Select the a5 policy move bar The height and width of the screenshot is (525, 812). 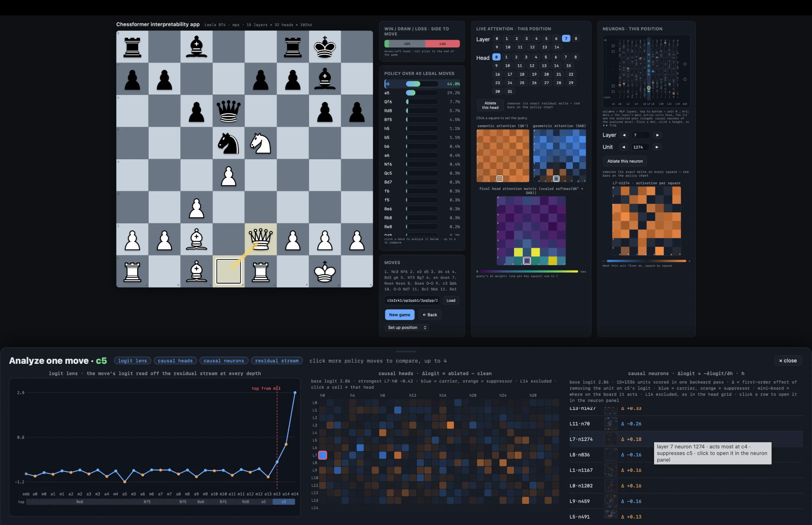[422, 93]
